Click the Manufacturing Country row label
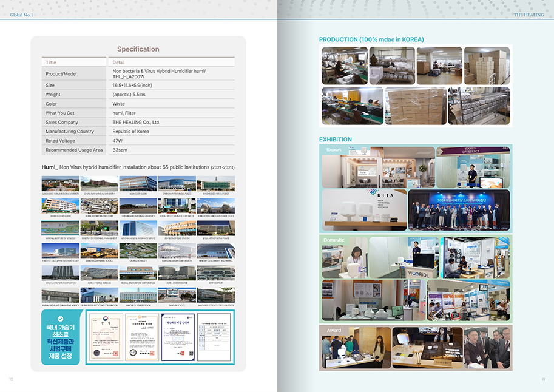The width and height of the screenshot is (554, 392). click(x=70, y=131)
